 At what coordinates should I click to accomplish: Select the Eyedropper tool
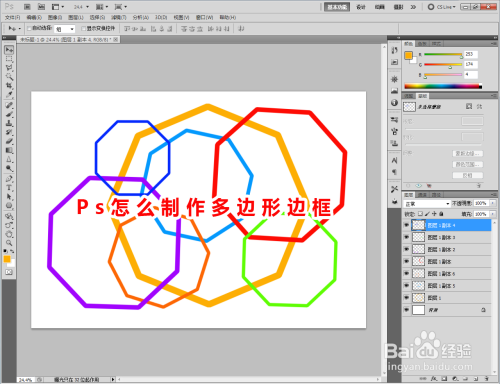[9, 95]
